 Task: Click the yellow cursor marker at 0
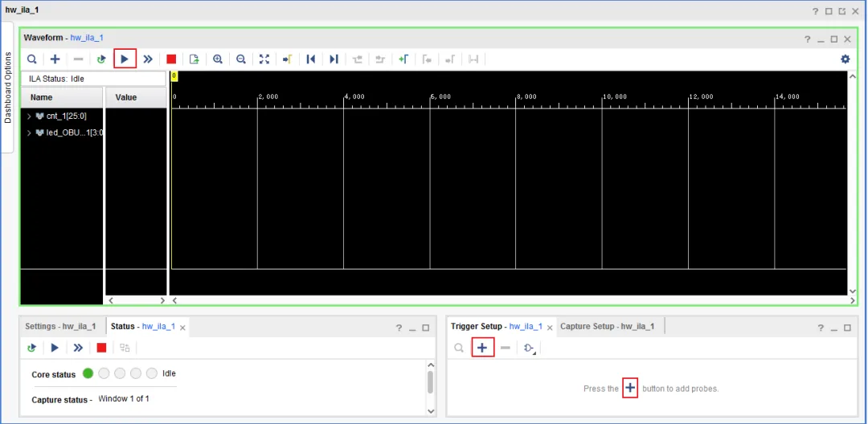tap(174, 75)
